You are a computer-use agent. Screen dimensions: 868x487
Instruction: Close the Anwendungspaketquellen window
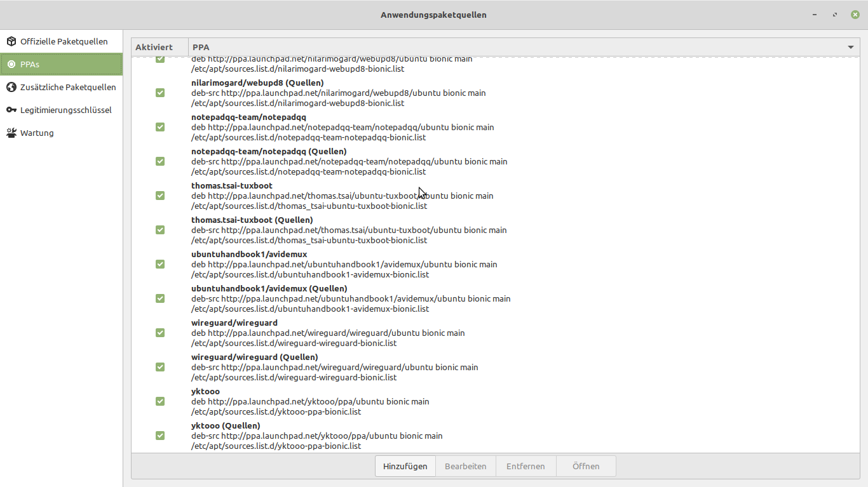(x=855, y=15)
